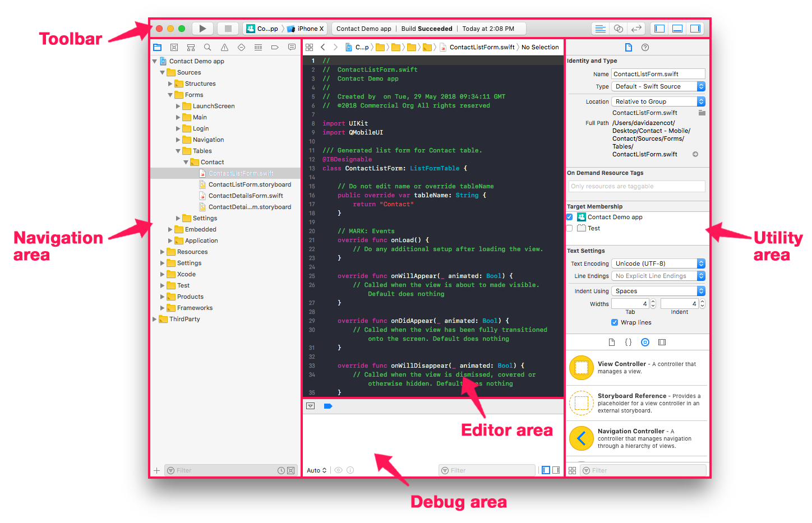Open the test navigator
The width and height of the screenshot is (812, 523).
coord(241,48)
